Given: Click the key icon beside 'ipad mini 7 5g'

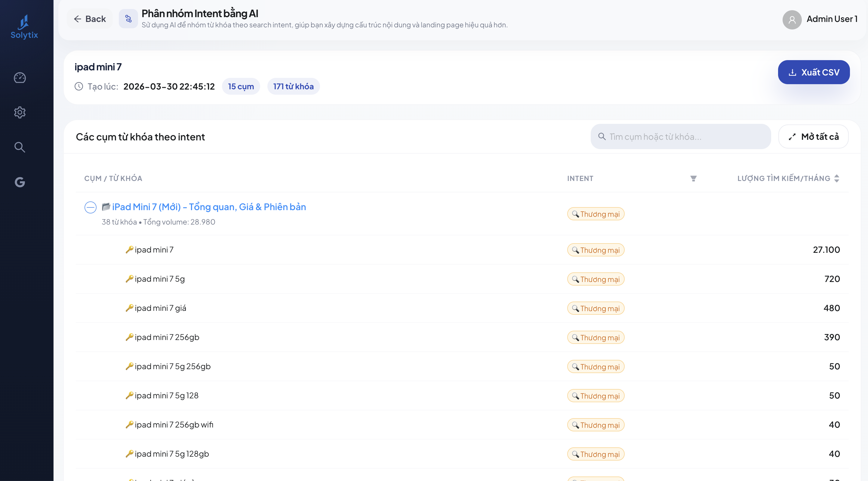Looking at the screenshot, I should coord(129,279).
